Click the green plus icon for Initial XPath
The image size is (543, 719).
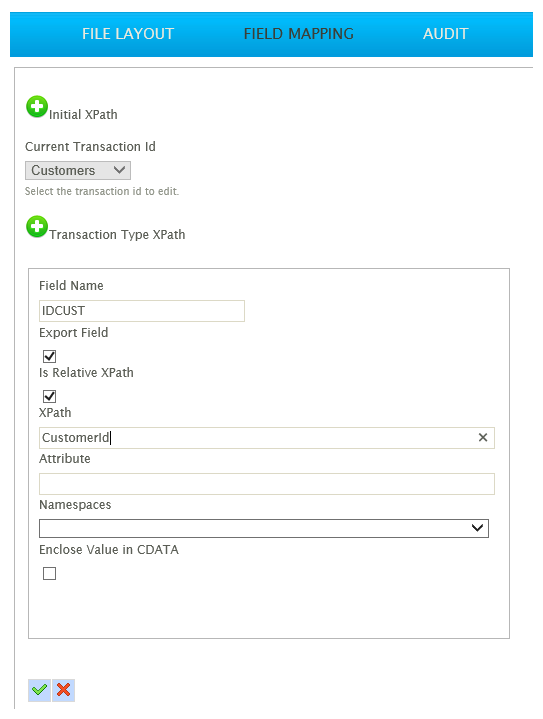(37, 107)
